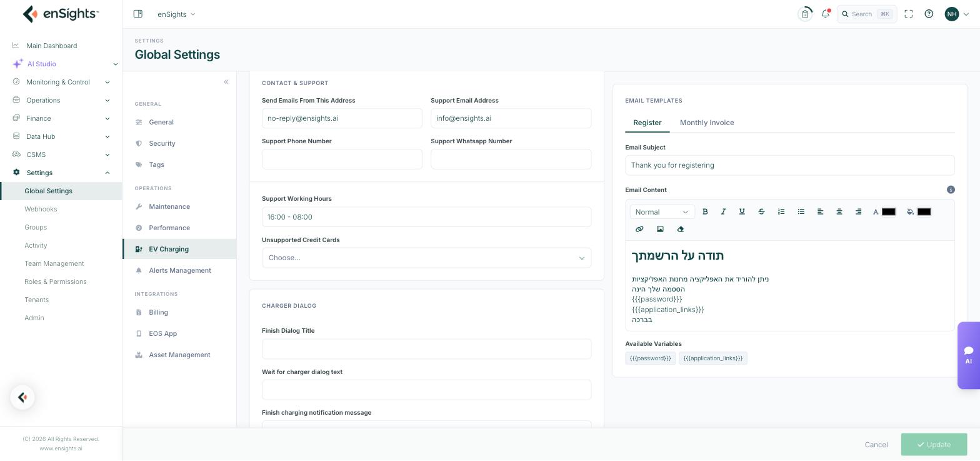Align email text to the left
The height and width of the screenshot is (461, 980).
click(820, 212)
